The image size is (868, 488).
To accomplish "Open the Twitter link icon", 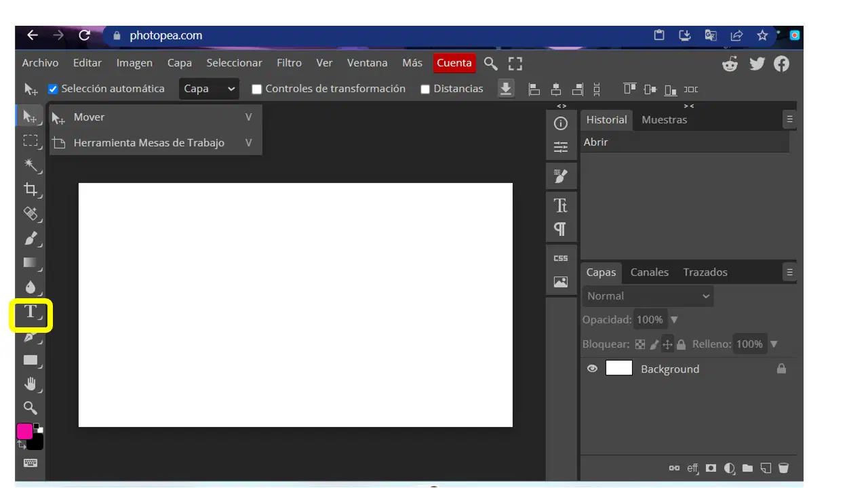I will [757, 64].
